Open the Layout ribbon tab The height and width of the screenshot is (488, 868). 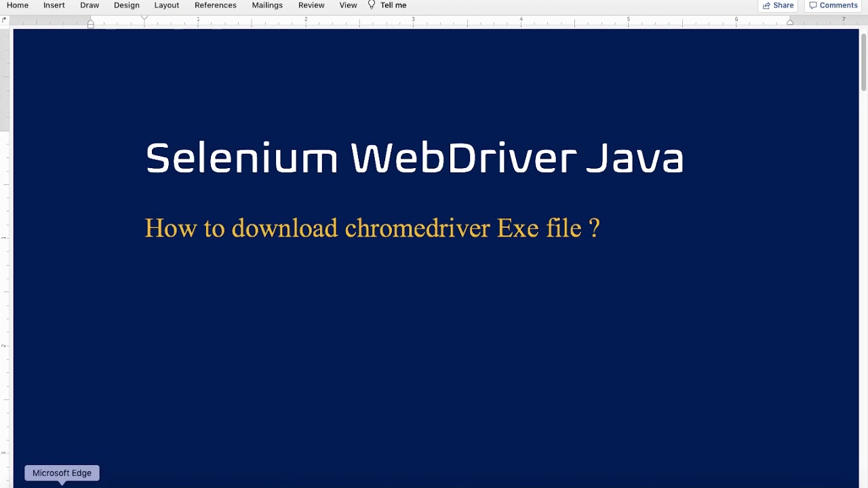[x=167, y=5]
